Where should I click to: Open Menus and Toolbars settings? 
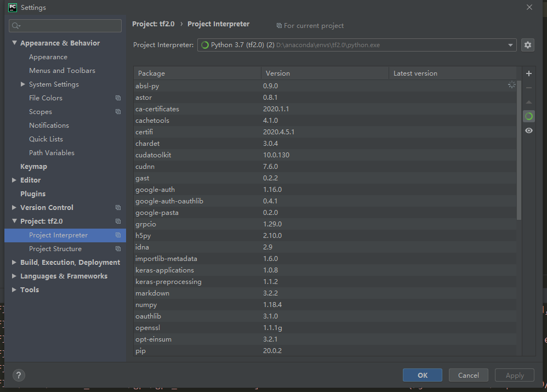pos(62,71)
